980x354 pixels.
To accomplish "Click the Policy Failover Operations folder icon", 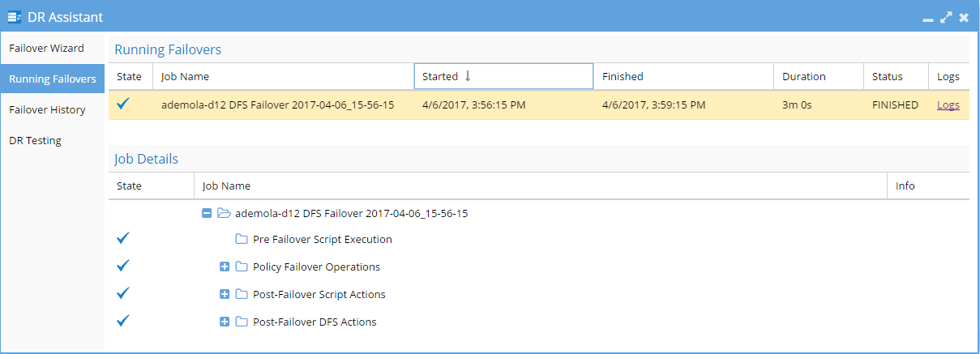I will [x=242, y=267].
